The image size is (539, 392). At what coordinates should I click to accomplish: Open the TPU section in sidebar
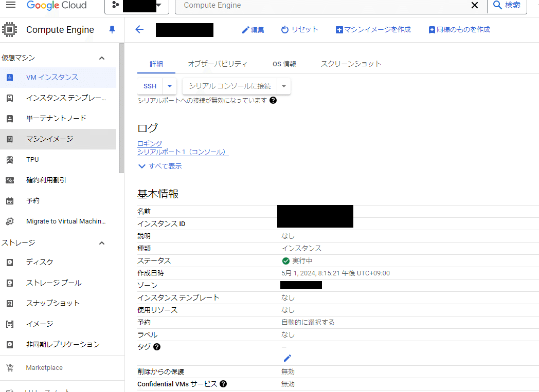[32, 159]
